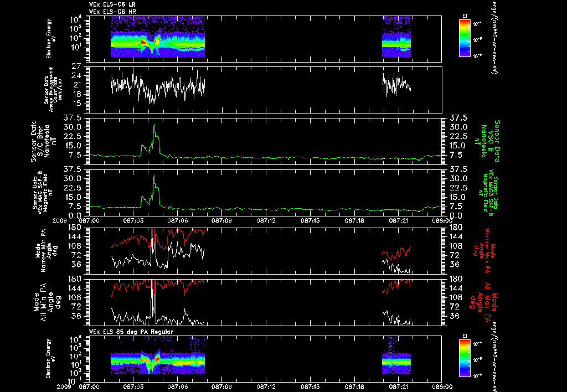The image size is (567, 392).
Task: Click '087:15' on the middle time axis
Action: [310, 220]
